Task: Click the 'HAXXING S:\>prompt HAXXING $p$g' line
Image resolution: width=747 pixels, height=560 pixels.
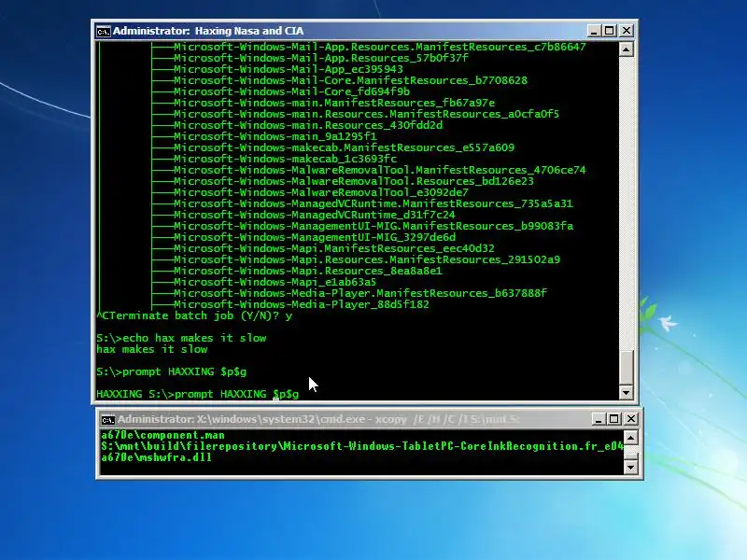Action: 198,394
